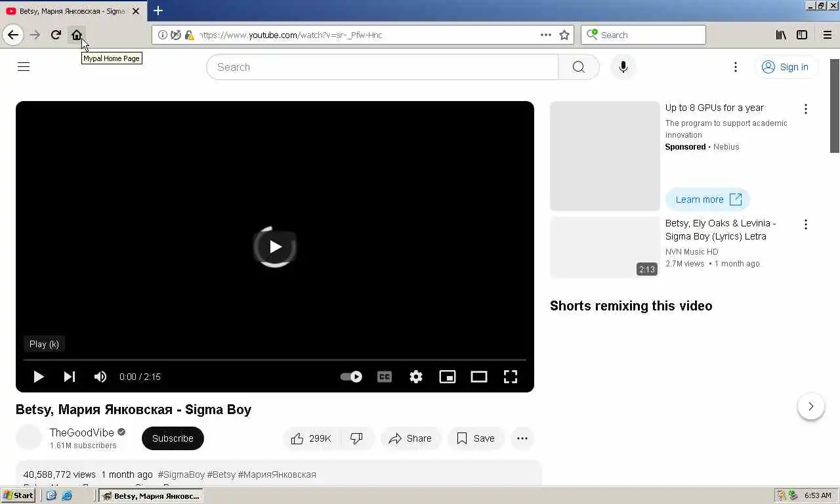Enable the miniplayer
Viewport: 840px width, 504px height.
tap(448, 377)
